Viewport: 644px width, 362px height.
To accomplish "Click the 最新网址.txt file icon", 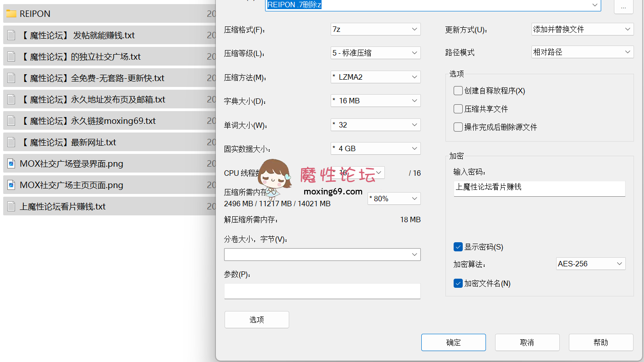I will [11, 142].
